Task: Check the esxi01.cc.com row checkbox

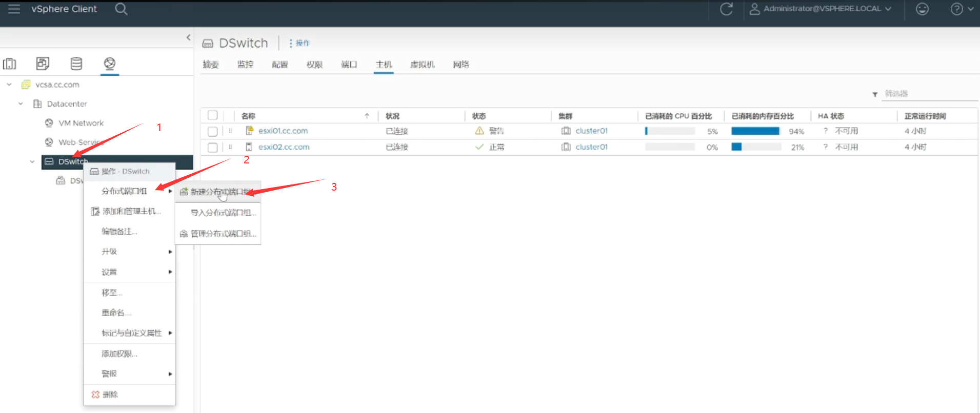Action: point(213,132)
